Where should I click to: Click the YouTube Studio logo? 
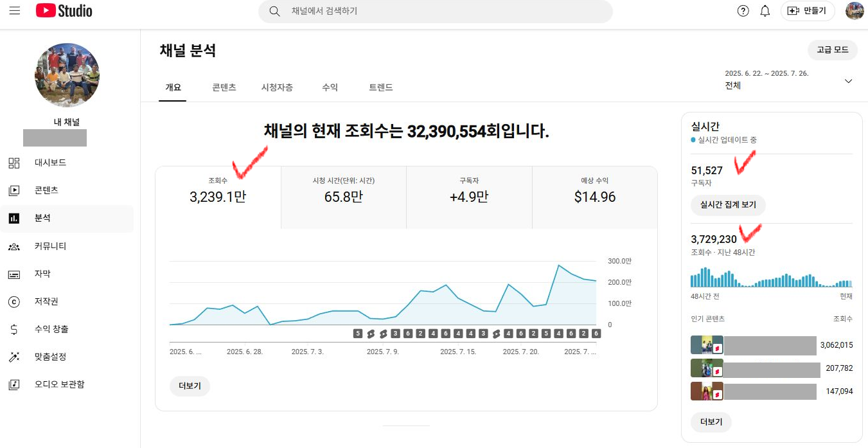pos(64,11)
